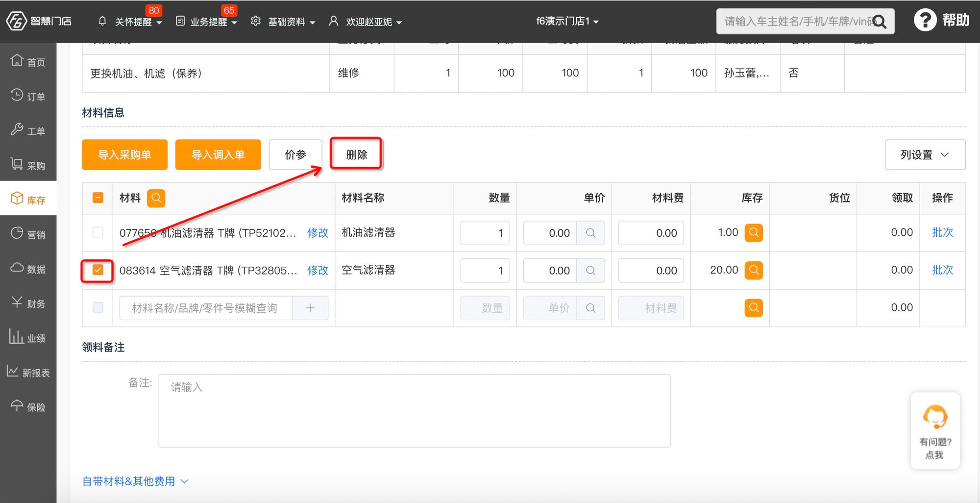Click the 材料名称/品牌/零件号模糊查询 field
This screenshot has height=503, width=980.
(206, 308)
